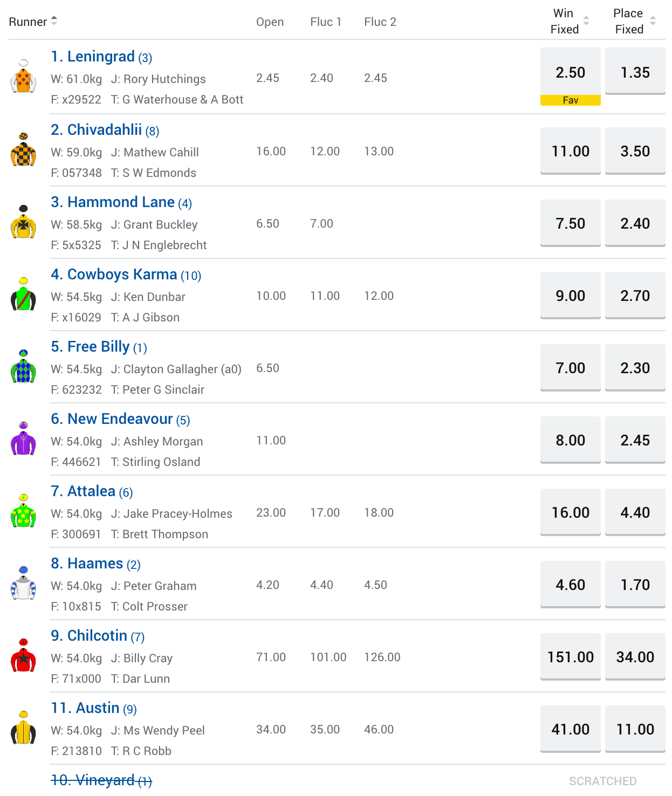This screenshot has width=672, height=796.
Task: Select Leningrad win odds 2.50
Action: pyautogui.click(x=570, y=72)
